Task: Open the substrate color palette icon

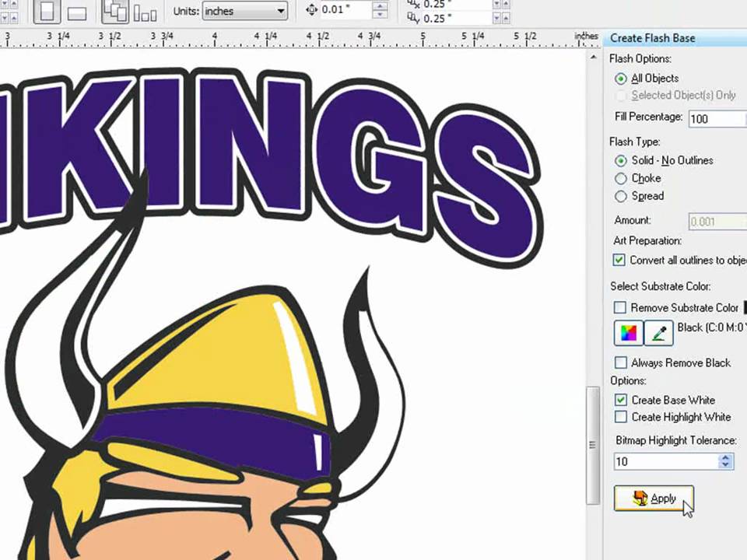Action: click(x=629, y=333)
